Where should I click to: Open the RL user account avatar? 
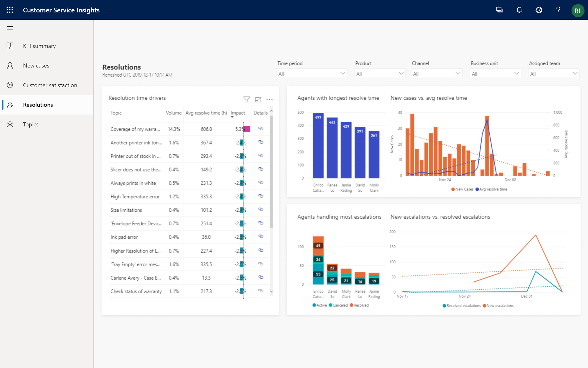point(578,10)
